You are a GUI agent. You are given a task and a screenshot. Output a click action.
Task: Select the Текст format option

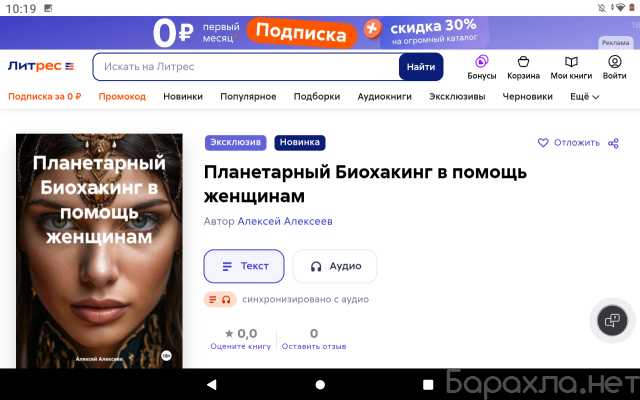244,266
